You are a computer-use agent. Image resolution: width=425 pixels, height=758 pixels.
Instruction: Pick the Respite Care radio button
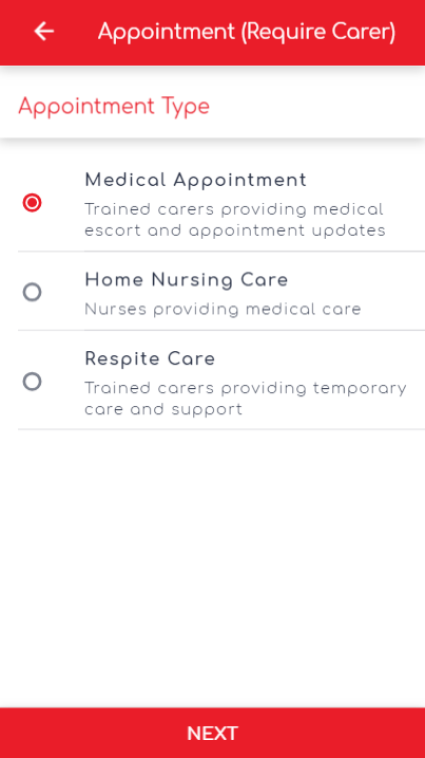coord(32,381)
